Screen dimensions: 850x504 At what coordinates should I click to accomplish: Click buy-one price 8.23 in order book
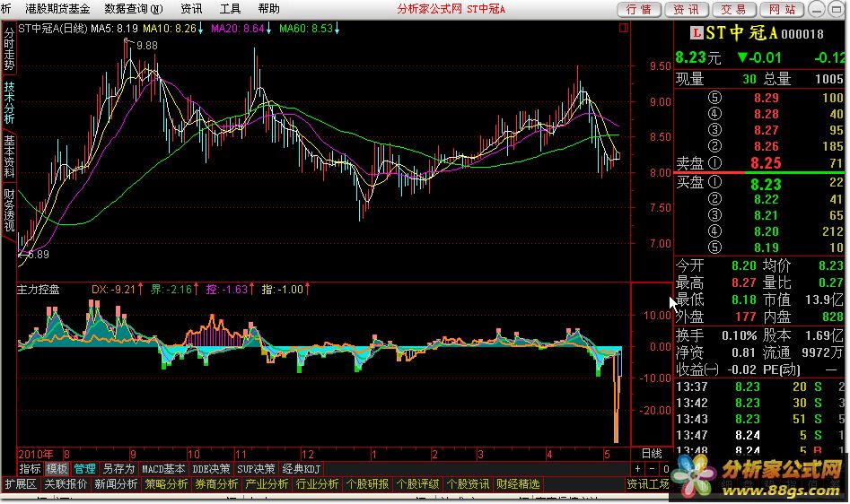(766, 185)
